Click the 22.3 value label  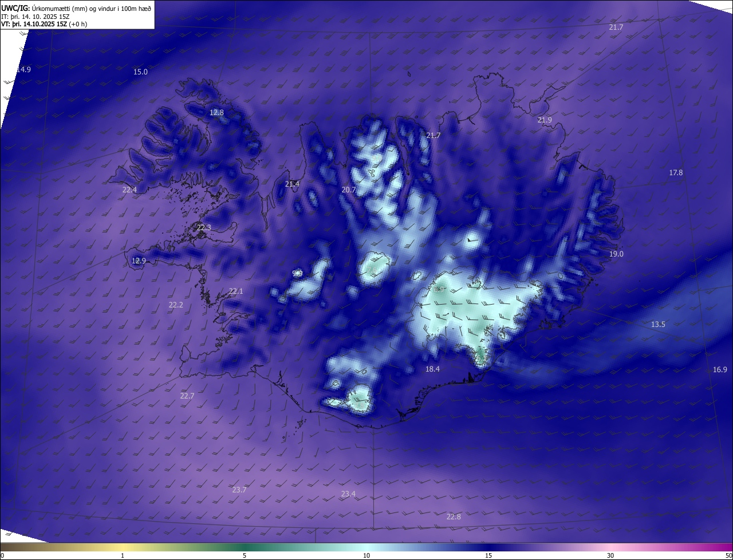(204, 227)
